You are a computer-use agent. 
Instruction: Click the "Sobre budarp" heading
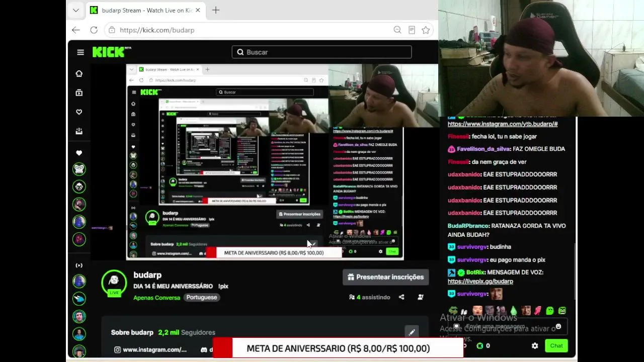(132, 332)
